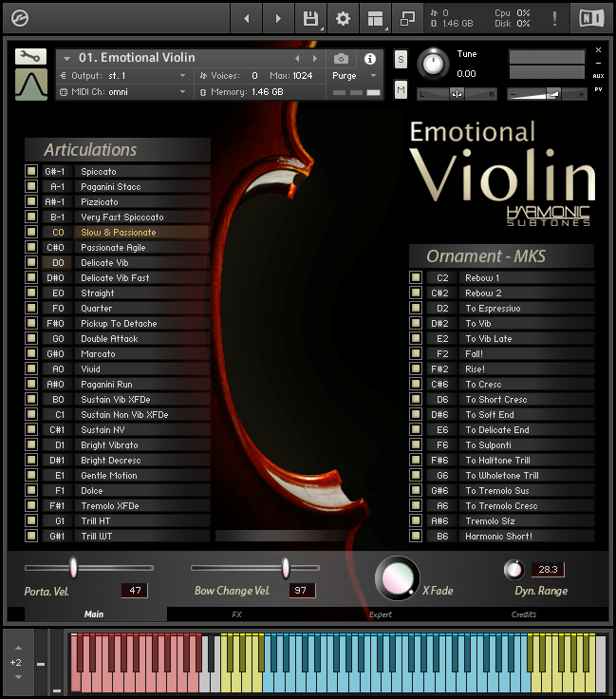Click the volume minus icon

pos(513,95)
